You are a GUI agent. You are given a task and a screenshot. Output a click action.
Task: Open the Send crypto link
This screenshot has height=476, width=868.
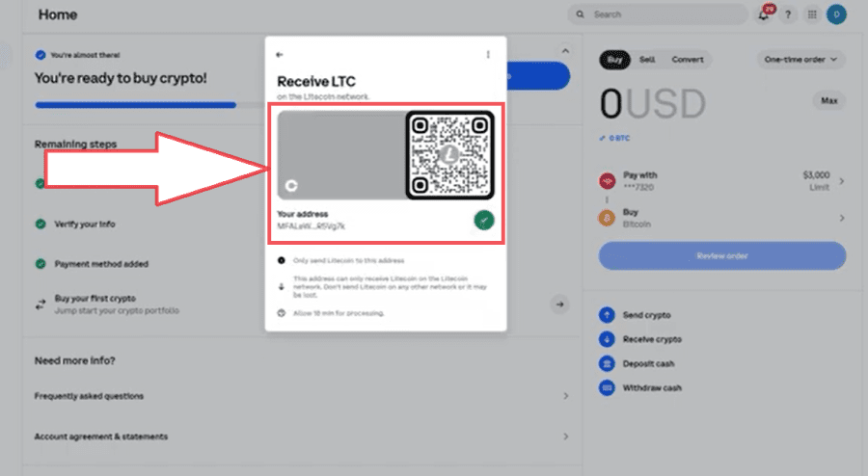click(646, 315)
